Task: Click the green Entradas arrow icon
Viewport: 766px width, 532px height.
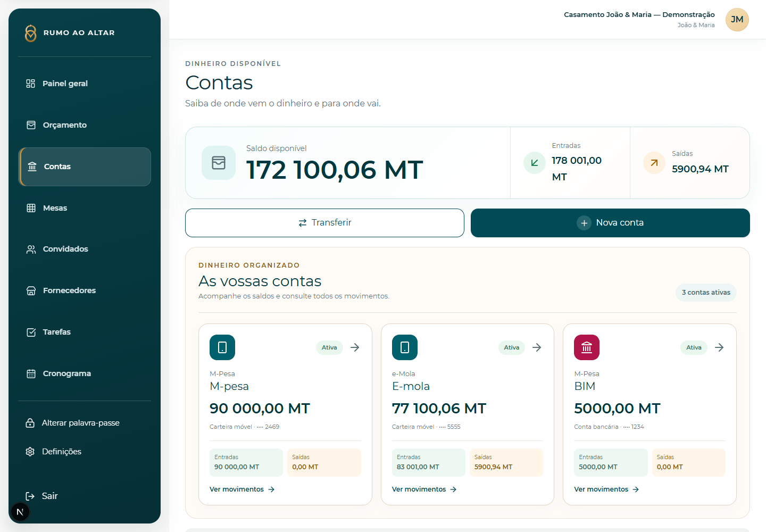Action: click(x=535, y=163)
